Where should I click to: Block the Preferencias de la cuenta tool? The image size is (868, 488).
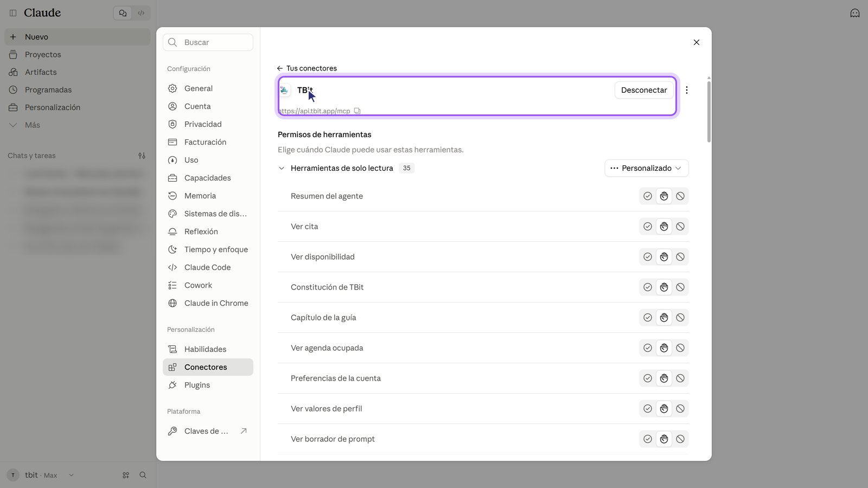point(680,378)
